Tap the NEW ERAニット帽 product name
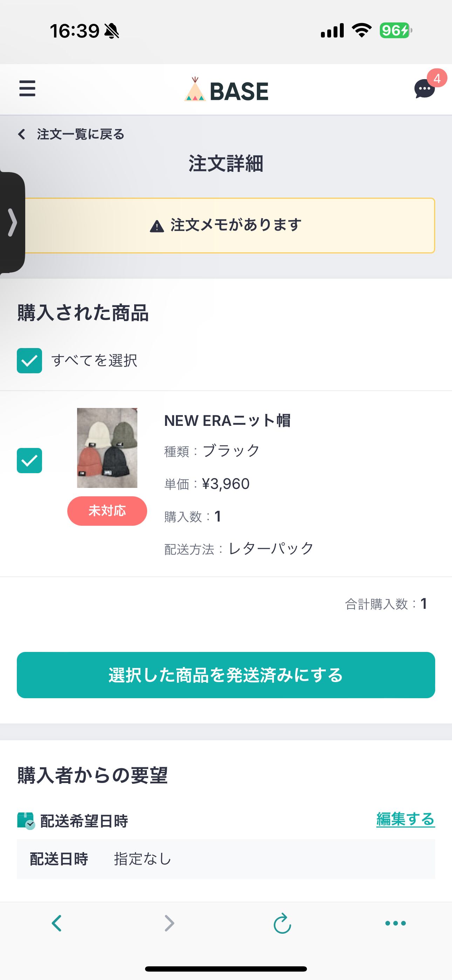 (x=227, y=421)
